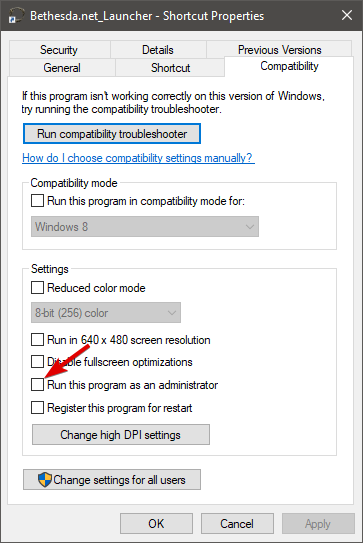This screenshot has height=543, width=363.
Task: Check Disable fullscreen optimizations
Action: (37, 362)
